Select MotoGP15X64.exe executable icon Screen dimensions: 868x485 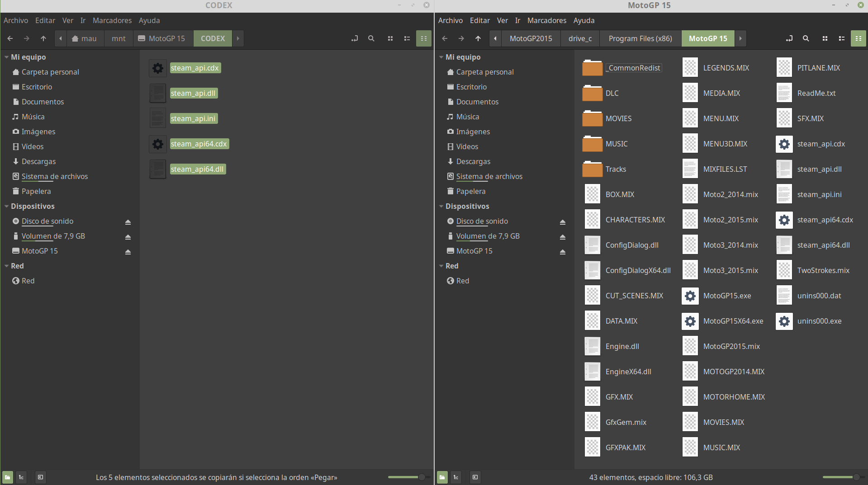point(690,321)
